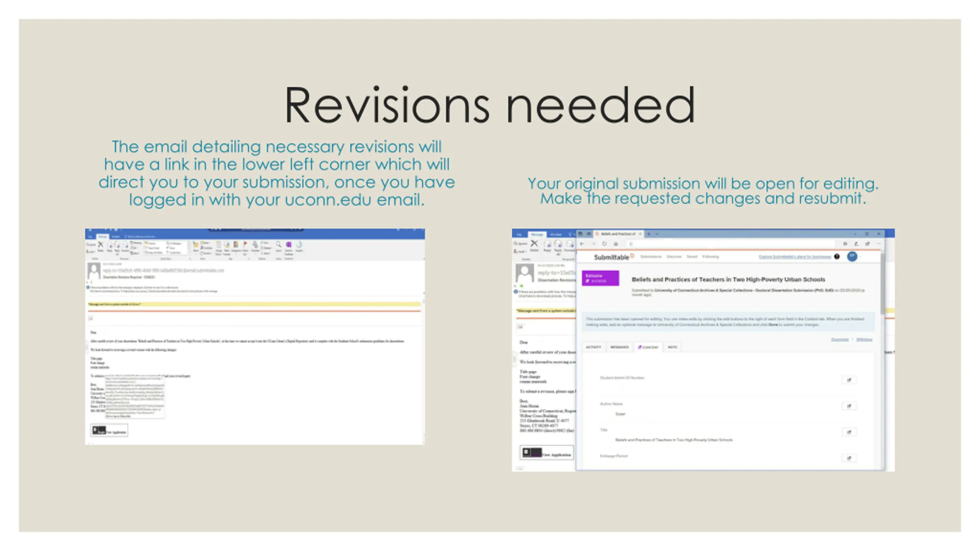Click edit pencil beside Embargo Period field

(849, 458)
